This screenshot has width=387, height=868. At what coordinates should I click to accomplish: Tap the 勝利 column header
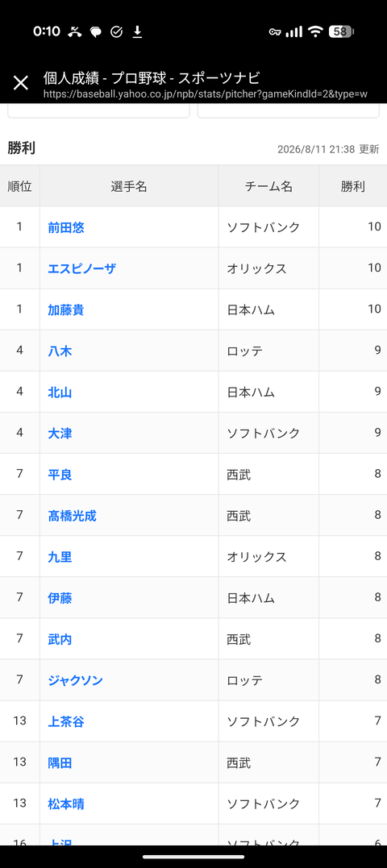pos(352,186)
